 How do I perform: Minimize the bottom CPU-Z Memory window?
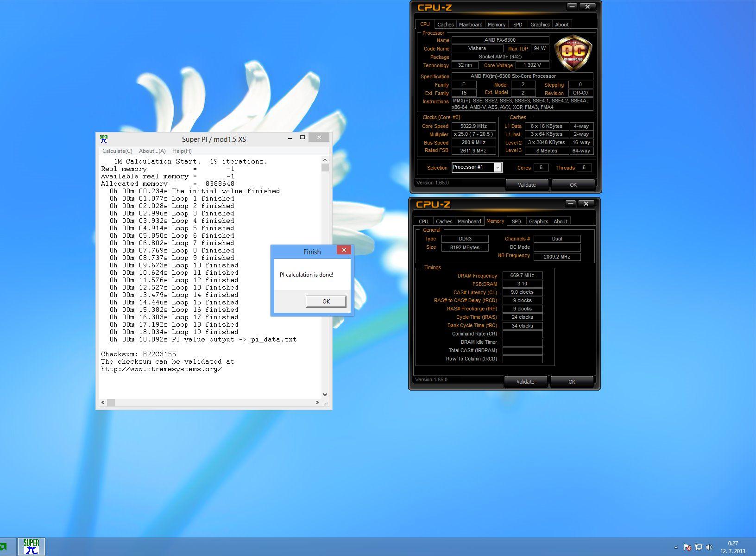point(571,204)
